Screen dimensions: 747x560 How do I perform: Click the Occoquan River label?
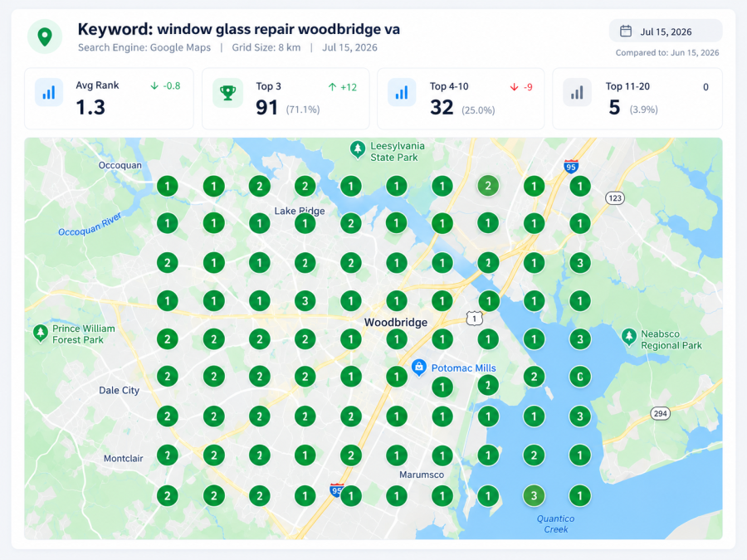point(90,224)
